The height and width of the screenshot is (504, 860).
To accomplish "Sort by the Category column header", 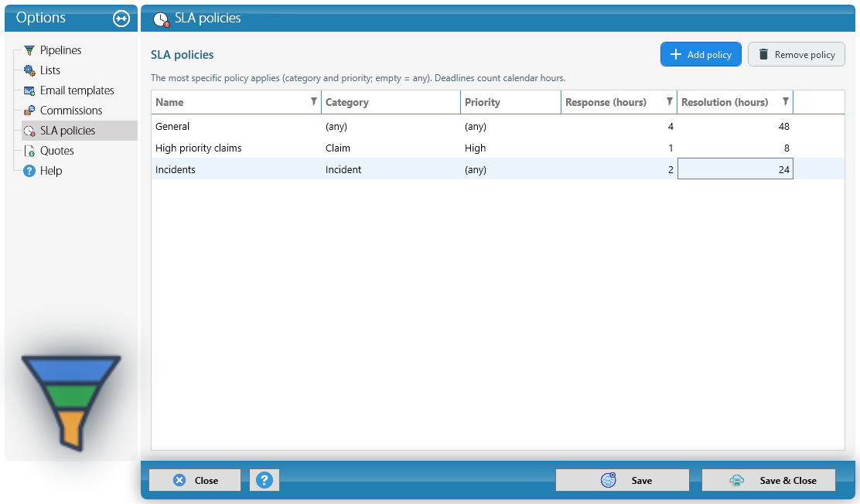I will [391, 103].
